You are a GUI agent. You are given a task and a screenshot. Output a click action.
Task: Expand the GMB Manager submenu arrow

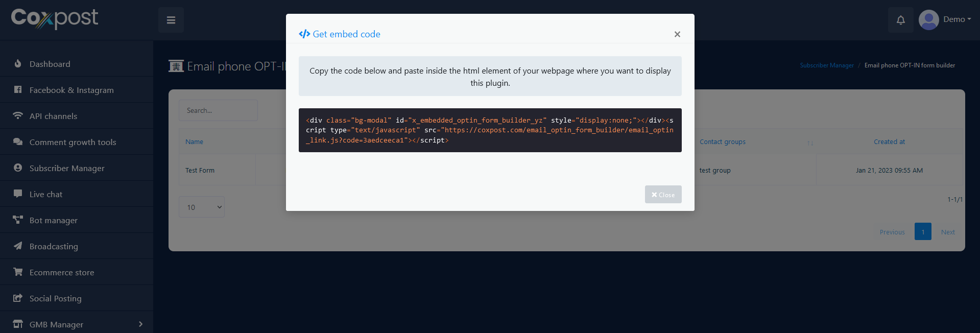tap(140, 324)
